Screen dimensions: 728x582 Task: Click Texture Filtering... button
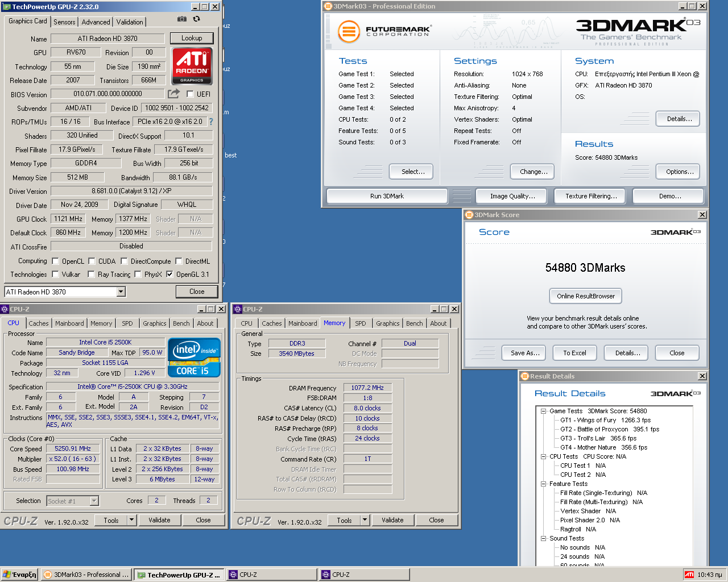(591, 196)
